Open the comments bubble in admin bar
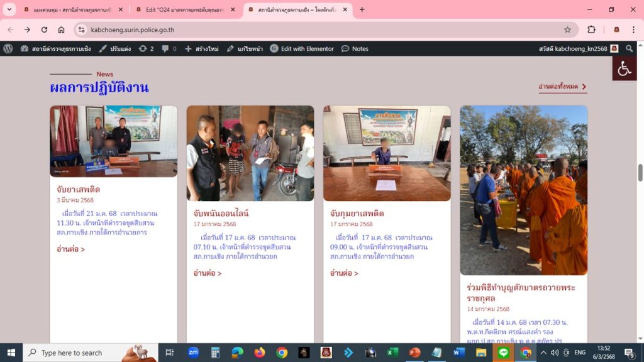The width and height of the screenshot is (644, 362). (169, 48)
